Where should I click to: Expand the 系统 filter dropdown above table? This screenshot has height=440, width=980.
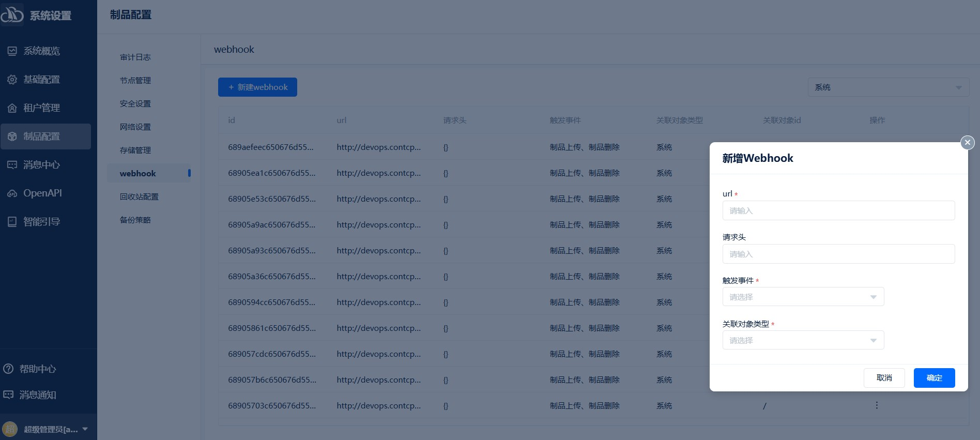tap(887, 87)
